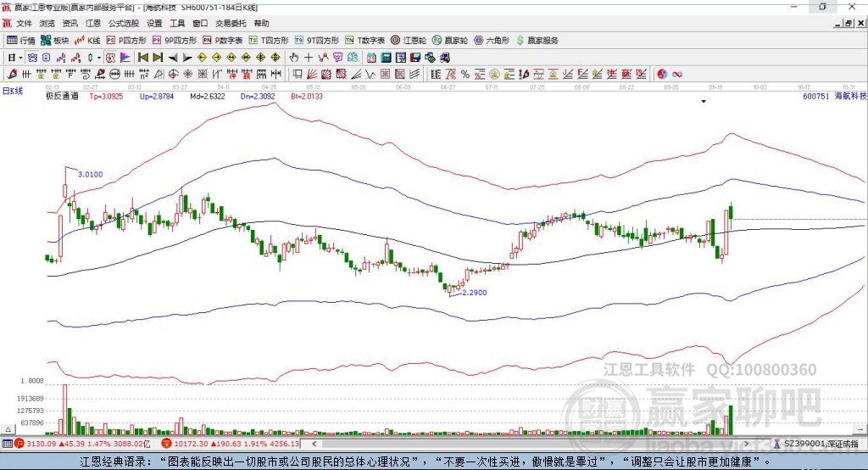Click the gold circle 金 icon

(494, 75)
